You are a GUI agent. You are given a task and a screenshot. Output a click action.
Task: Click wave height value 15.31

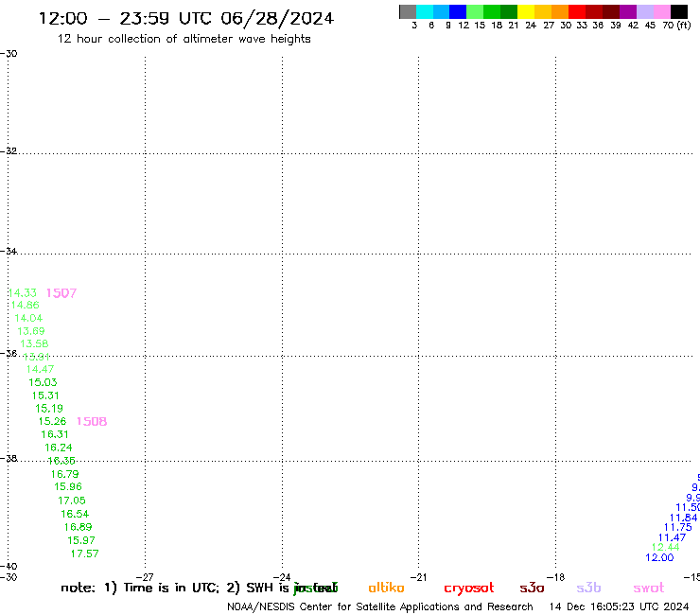(x=45, y=395)
